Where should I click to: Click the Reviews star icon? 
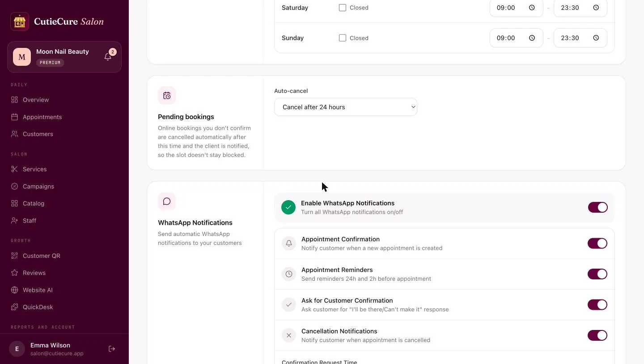click(x=15, y=273)
